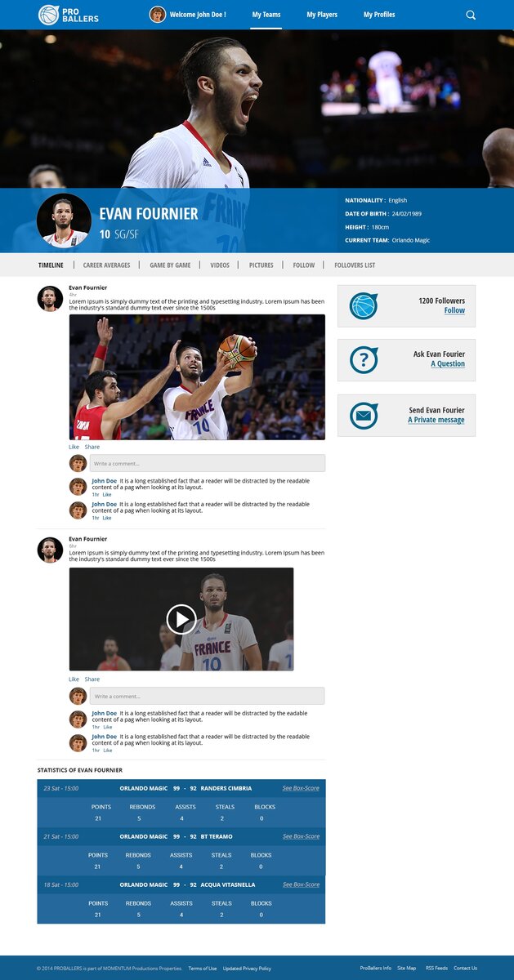
Task: Open the search magnifier icon
Action: [471, 15]
